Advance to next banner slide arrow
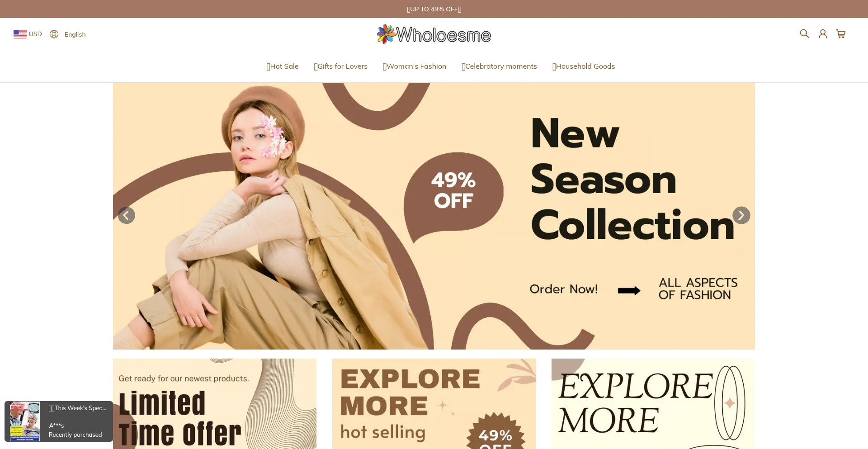This screenshot has height=449, width=868. pyautogui.click(x=741, y=215)
